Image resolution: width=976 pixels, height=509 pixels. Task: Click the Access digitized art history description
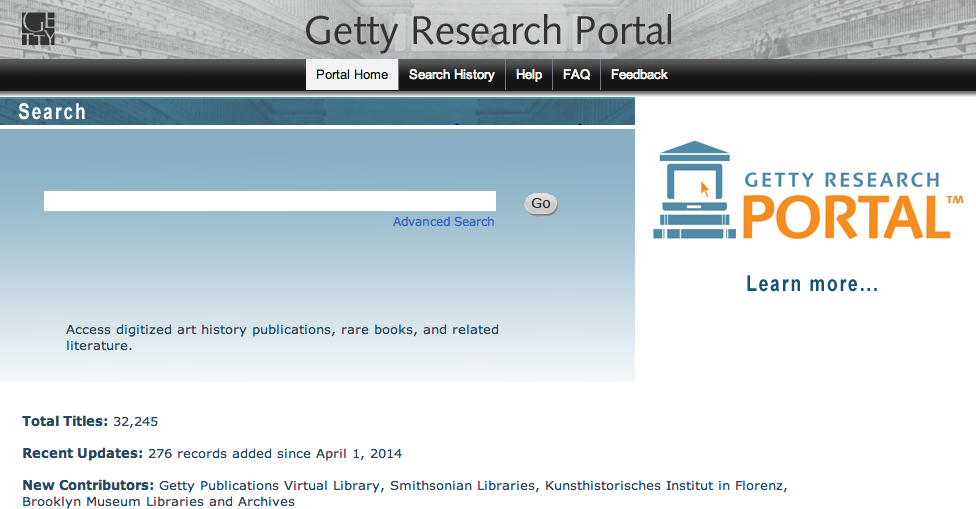283,337
